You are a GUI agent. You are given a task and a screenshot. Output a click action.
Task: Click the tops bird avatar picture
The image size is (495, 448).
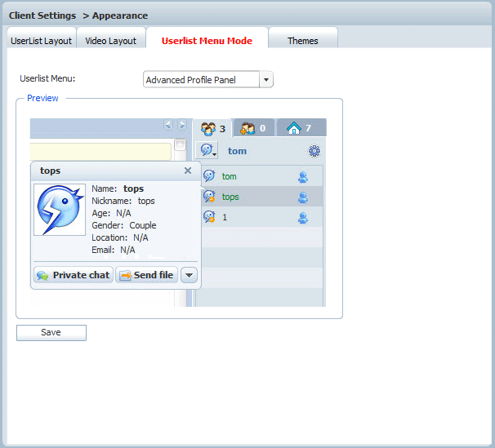tap(60, 211)
